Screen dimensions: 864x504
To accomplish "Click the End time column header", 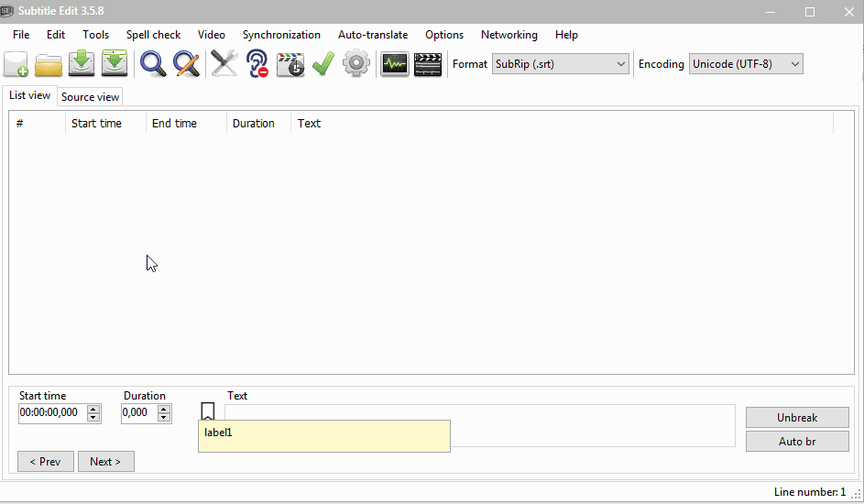I will pyautogui.click(x=186, y=124).
